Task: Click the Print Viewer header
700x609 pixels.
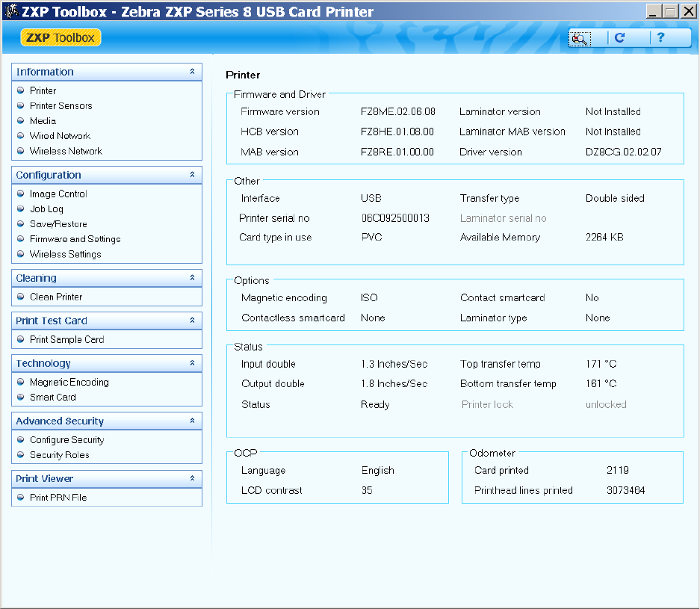Action: coord(107,479)
